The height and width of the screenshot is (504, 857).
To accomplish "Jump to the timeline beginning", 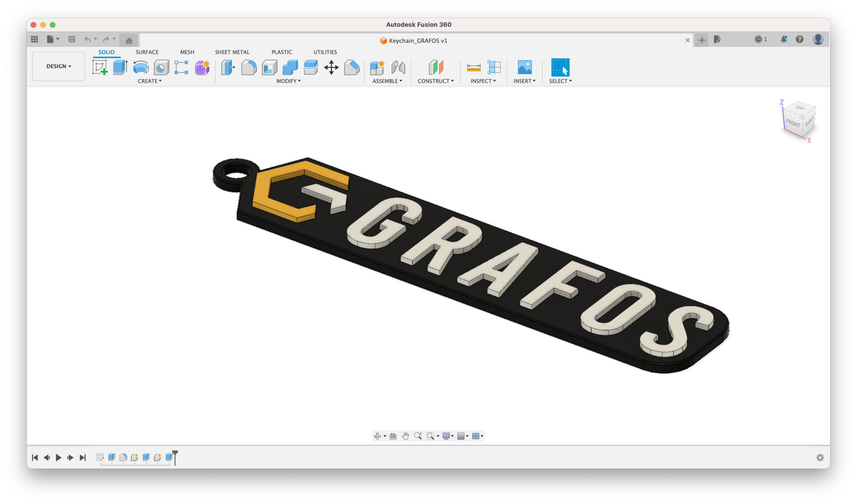I will pos(35,458).
